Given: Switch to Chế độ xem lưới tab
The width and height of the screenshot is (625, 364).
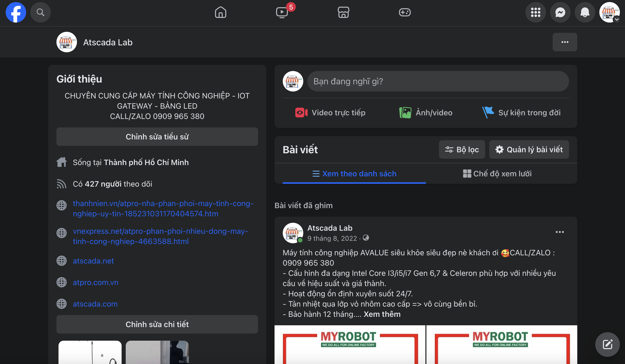Looking at the screenshot, I should 497,174.
